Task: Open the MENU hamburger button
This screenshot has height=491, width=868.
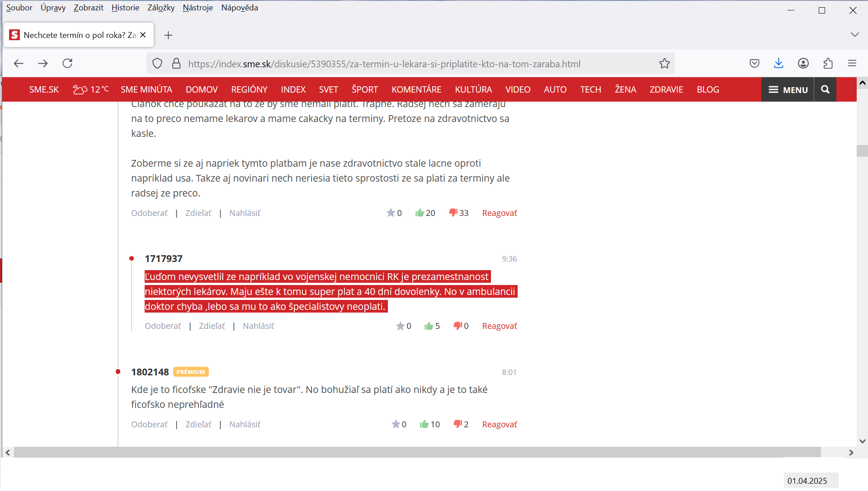Action: point(788,89)
